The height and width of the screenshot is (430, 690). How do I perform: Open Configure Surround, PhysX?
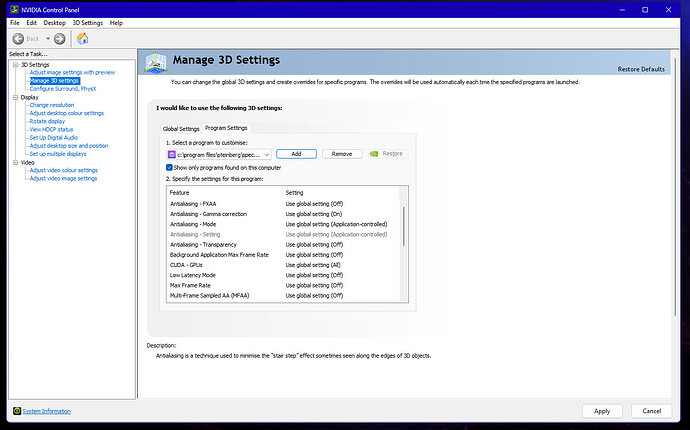pyautogui.click(x=62, y=88)
